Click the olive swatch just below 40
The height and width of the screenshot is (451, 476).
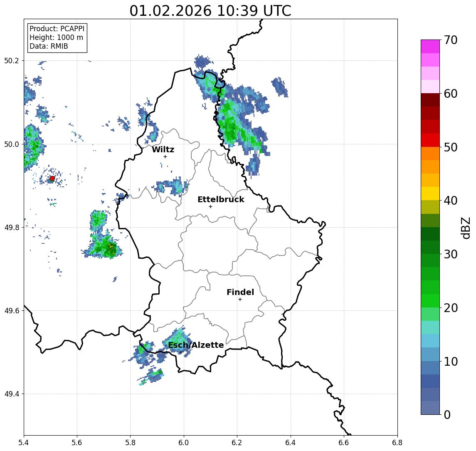[430, 207]
